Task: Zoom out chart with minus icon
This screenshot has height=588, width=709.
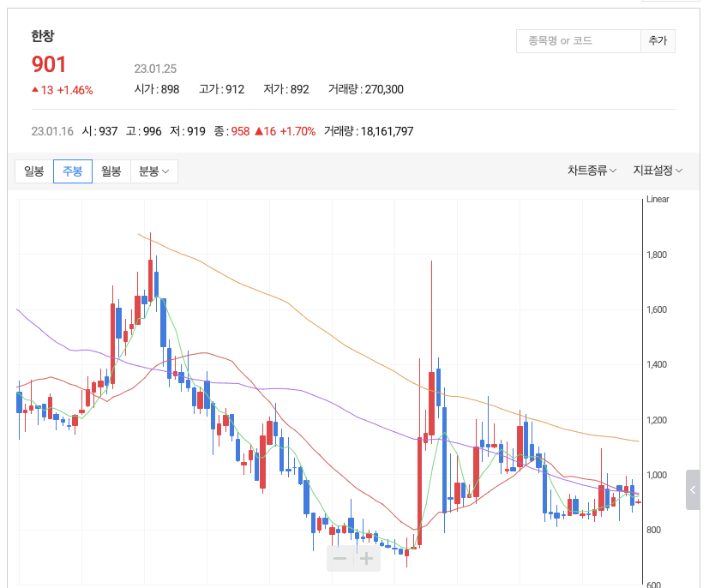Action: (x=340, y=559)
